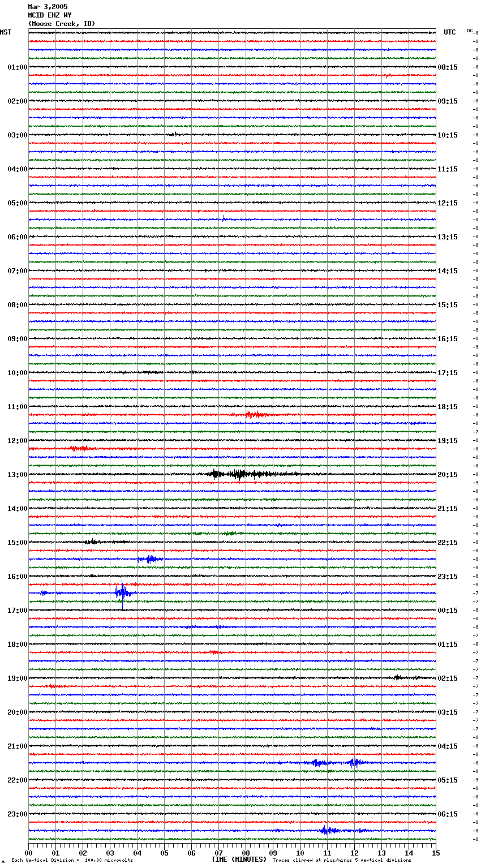Click the location text (Moose Creek, ID)
Viewport: 481px width, 868px height.
tap(62, 24)
